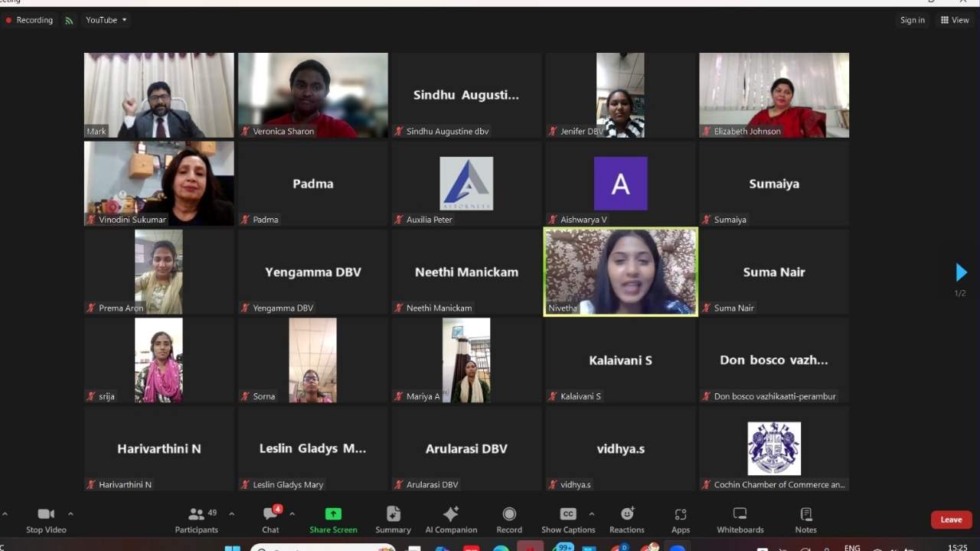This screenshot has width=980, height=551.
Task: Click the Sign in link
Action: point(912,20)
